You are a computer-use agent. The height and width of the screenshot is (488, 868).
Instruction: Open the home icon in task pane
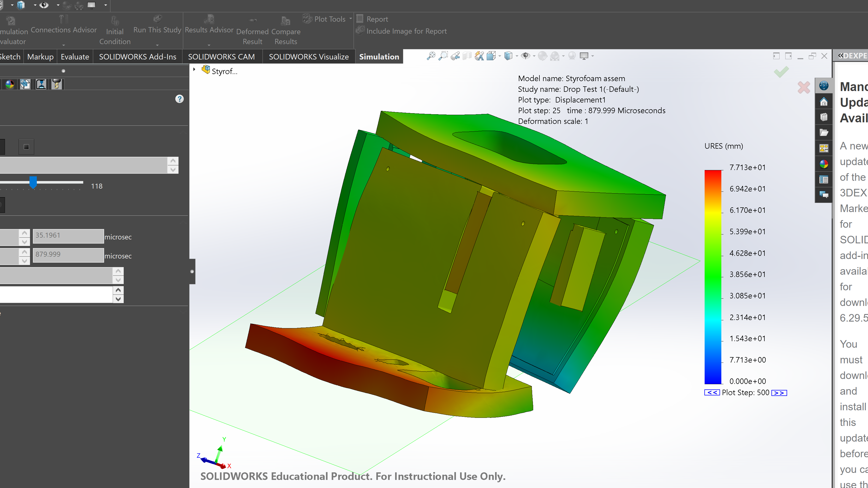point(824,101)
